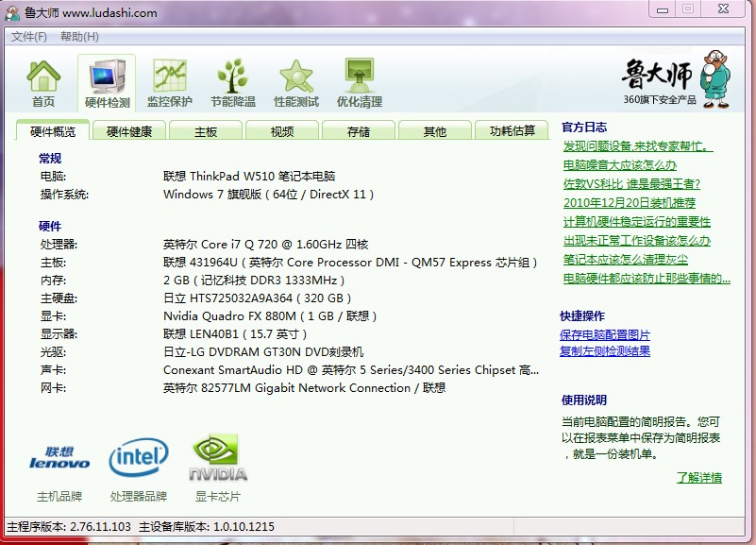Click 保存电脑配置图片 link
Viewport: 756px width, 545px height.
tap(605, 334)
